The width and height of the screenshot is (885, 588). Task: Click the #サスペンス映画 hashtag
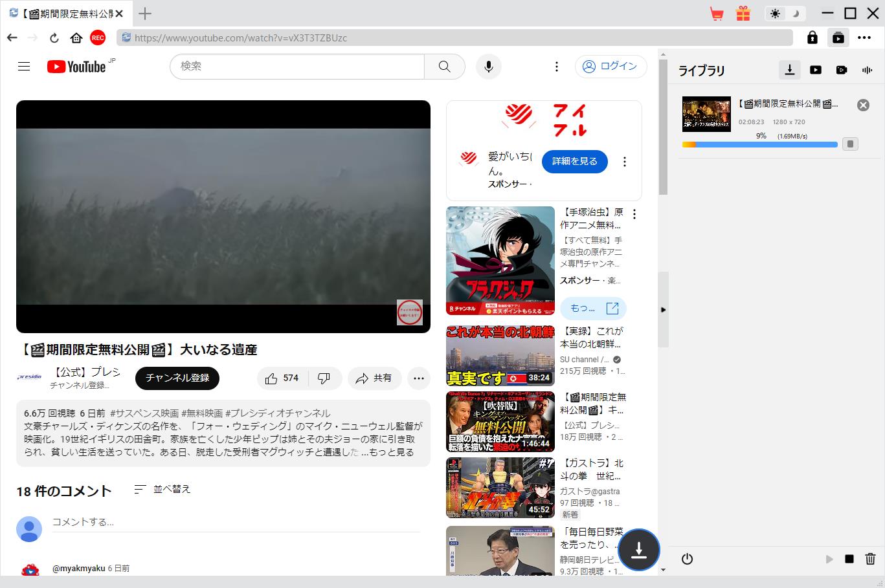pyautogui.click(x=144, y=413)
